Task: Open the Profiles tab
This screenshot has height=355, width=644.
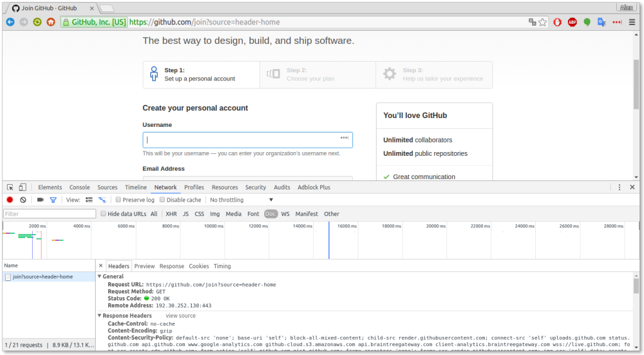Action: 194,187
